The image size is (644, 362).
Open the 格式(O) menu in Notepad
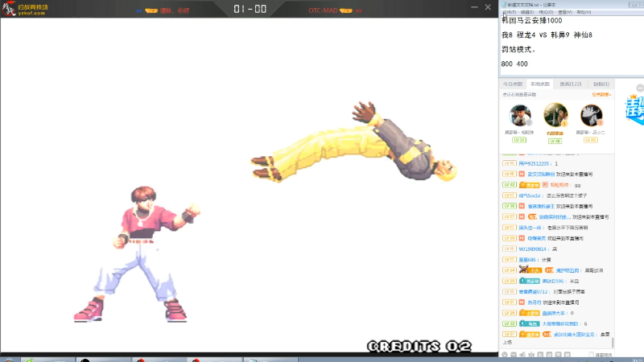(546, 12)
